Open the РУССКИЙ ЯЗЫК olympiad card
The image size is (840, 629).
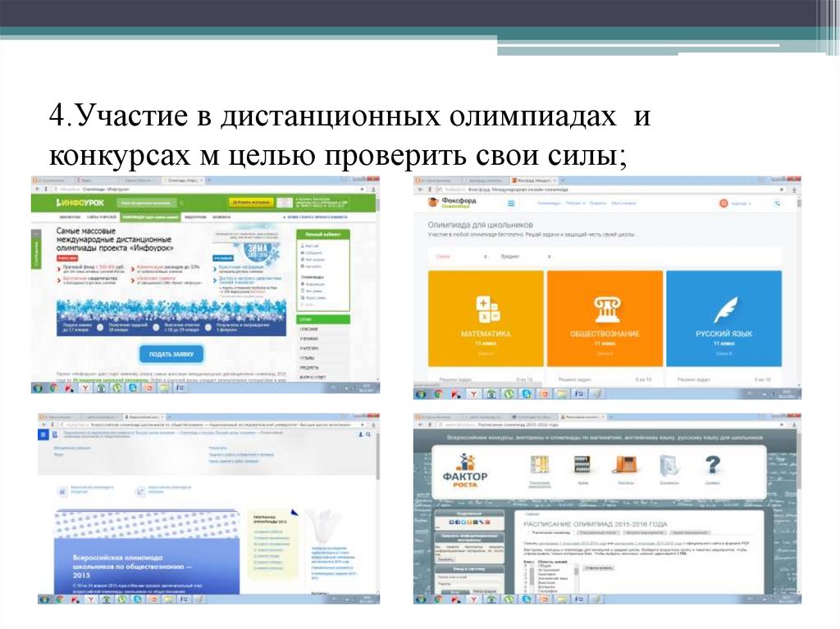click(x=724, y=318)
